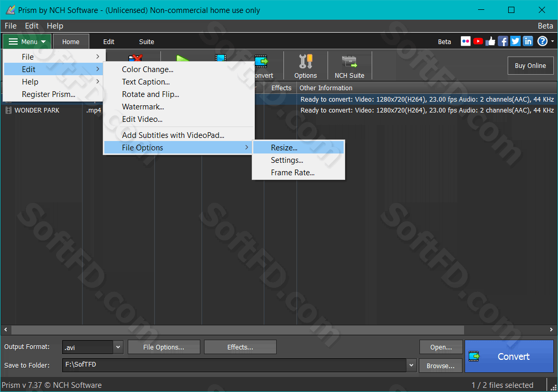Choose Frame Rate... in the submenu
Image resolution: width=558 pixels, height=392 pixels.
click(x=298, y=172)
